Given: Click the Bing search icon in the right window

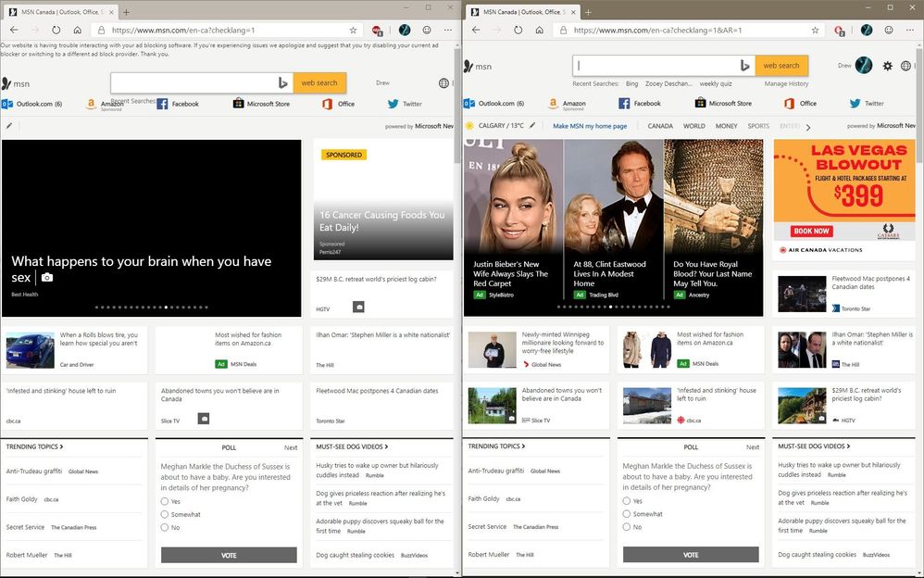Looking at the screenshot, I should [745, 66].
